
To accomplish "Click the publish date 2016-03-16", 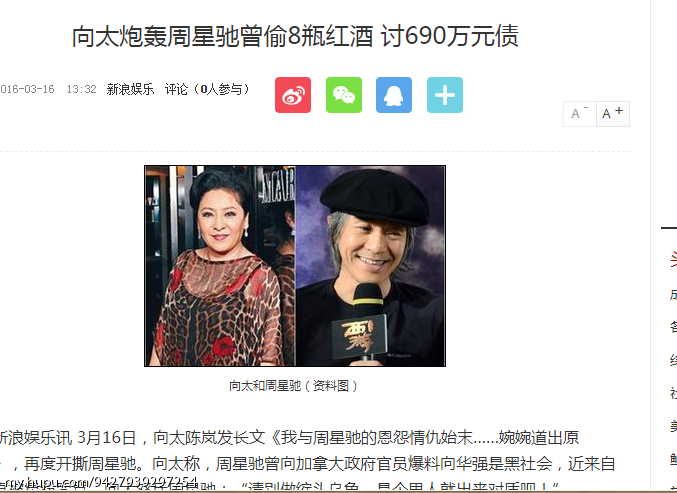I will (27, 89).
